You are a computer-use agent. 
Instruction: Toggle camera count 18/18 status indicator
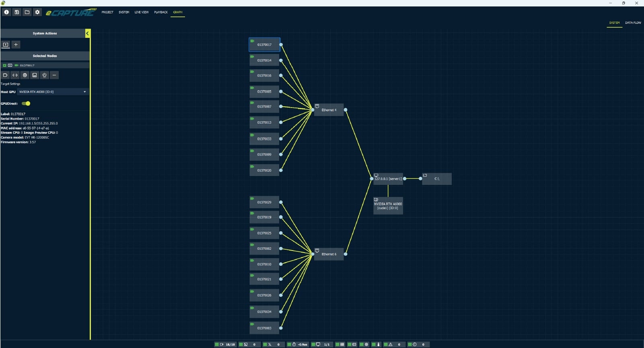pos(217,344)
